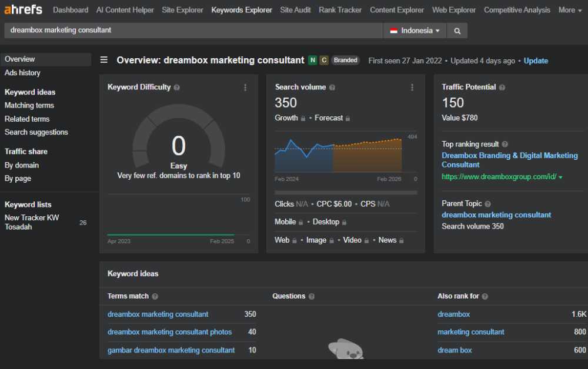Click help icon beside Terms match
The width and height of the screenshot is (588, 369).
pos(155,296)
